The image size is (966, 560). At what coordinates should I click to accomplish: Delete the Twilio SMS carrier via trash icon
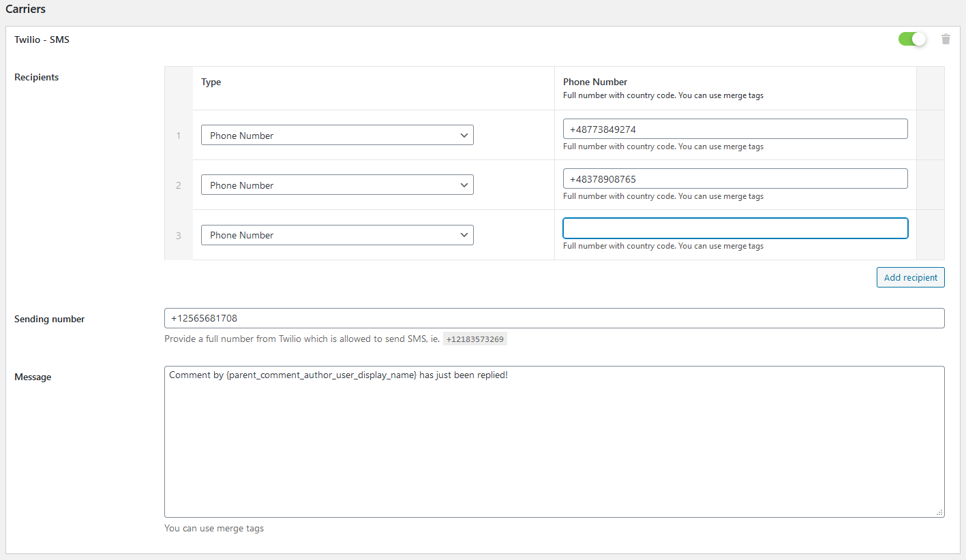pyautogui.click(x=946, y=40)
